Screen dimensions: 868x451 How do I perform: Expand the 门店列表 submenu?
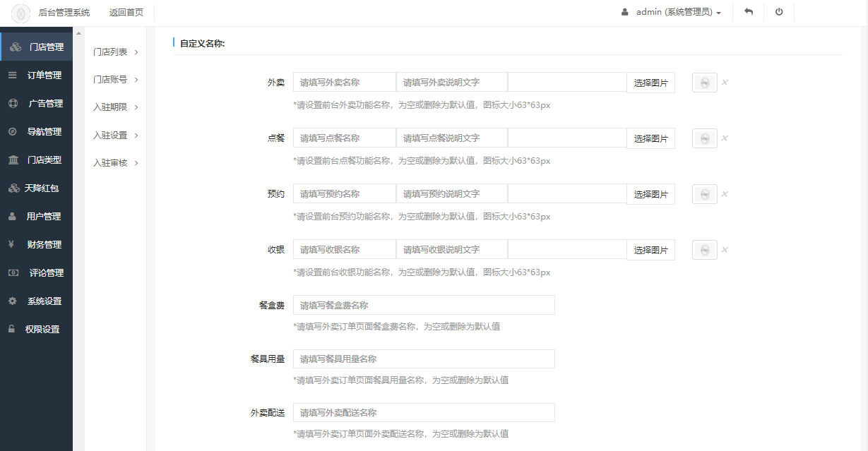click(x=116, y=52)
